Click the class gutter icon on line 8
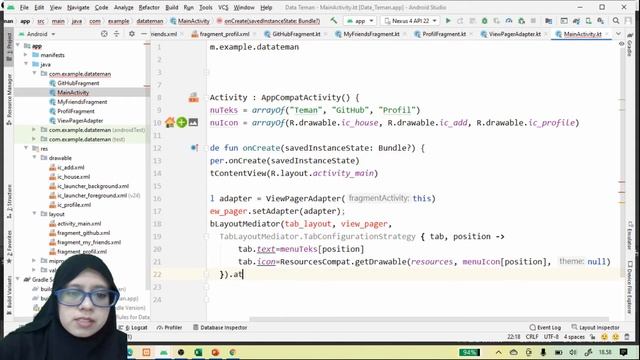The width and height of the screenshot is (640, 360). click(193, 98)
